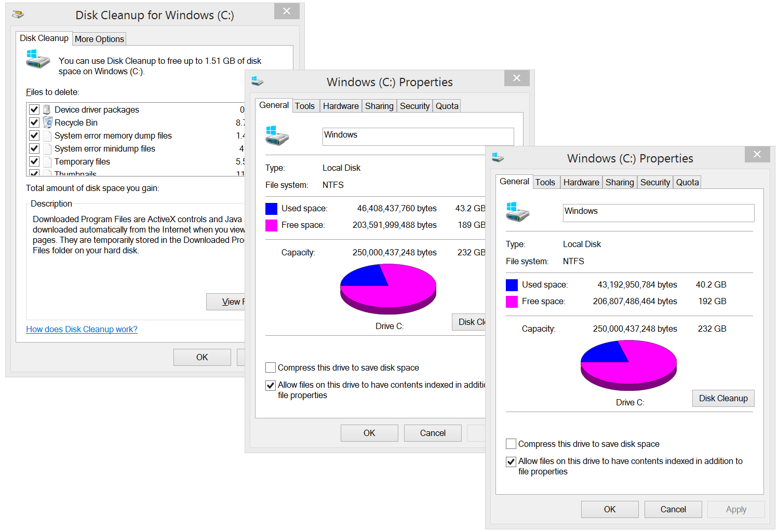Click Disk Cleanup button in front Properties window
This screenshot has width=778, height=532.
click(723, 398)
